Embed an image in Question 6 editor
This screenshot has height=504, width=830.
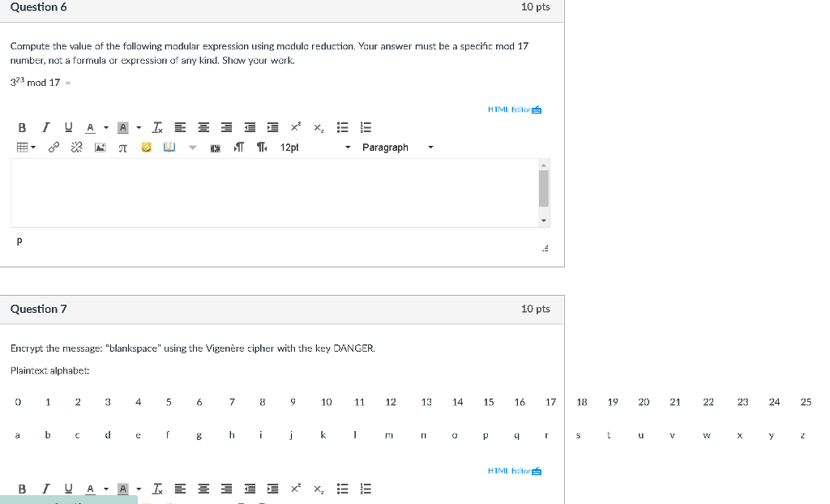100,147
